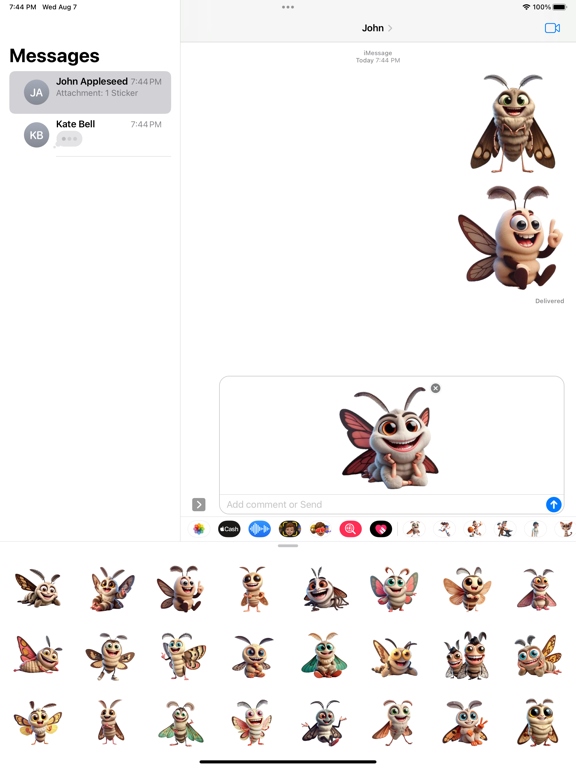This screenshot has width=576, height=768.
Task: Tap the JA contact avatar
Action: point(36,93)
